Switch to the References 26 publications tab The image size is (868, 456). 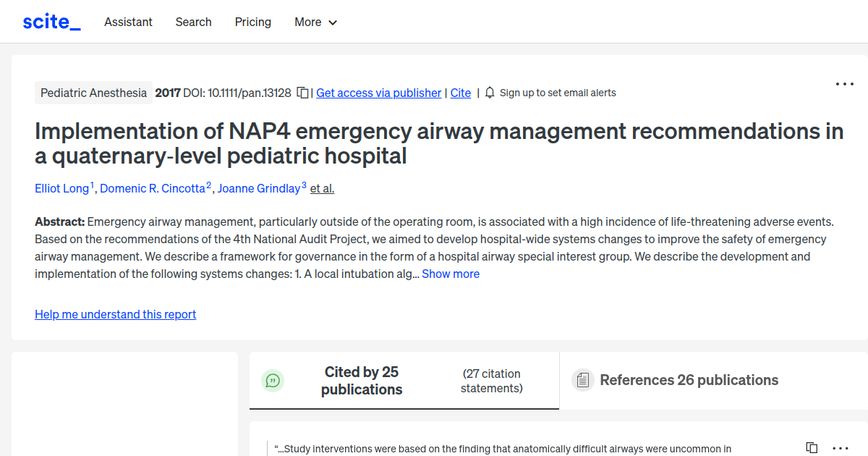pyautogui.click(x=688, y=379)
